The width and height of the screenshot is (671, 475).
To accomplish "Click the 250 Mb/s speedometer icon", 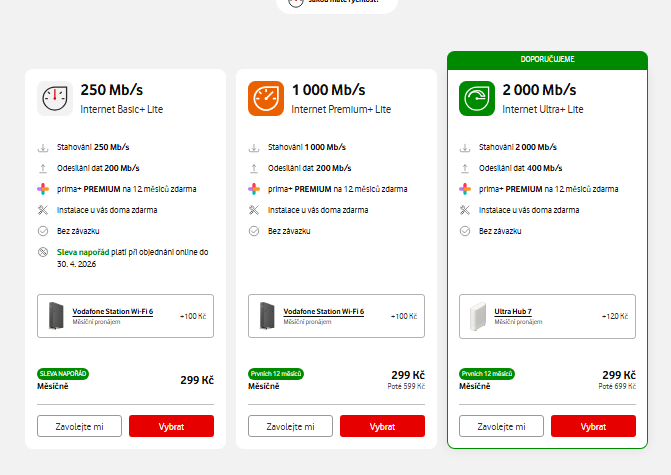I will [55, 98].
